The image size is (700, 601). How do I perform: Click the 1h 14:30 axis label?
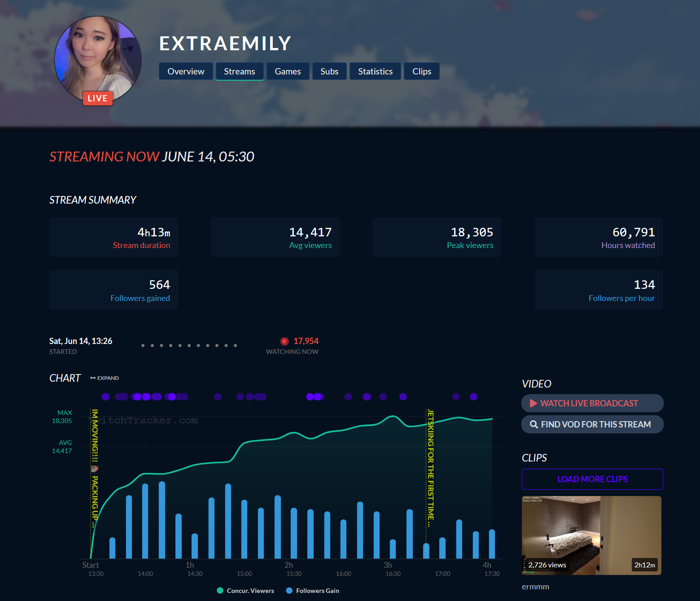pos(194,569)
